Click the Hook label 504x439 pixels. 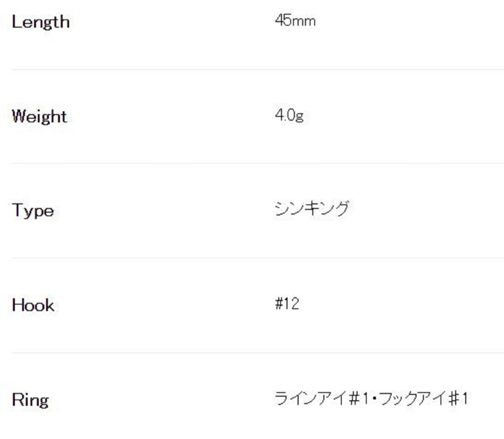click(x=33, y=305)
